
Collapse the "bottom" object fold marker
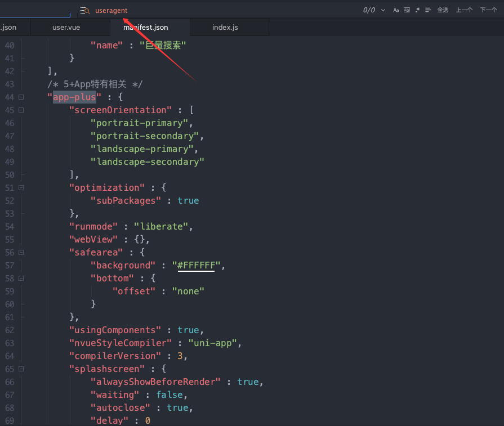(x=21, y=279)
